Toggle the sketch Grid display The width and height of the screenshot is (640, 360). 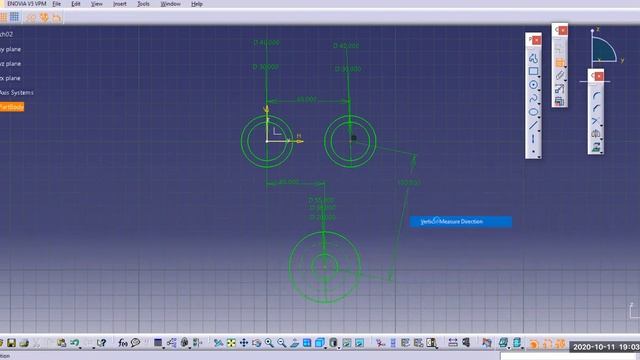pos(3,17)
